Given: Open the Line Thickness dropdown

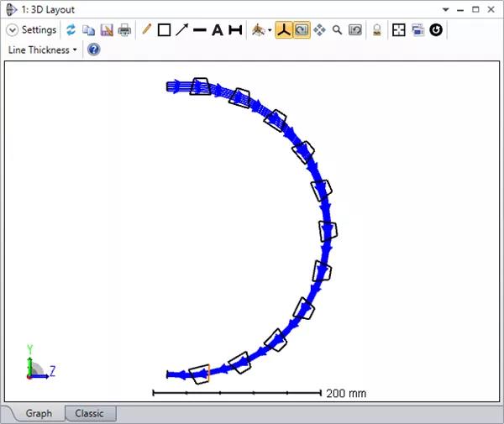Looking at the screenshot, I should (42, 50).
